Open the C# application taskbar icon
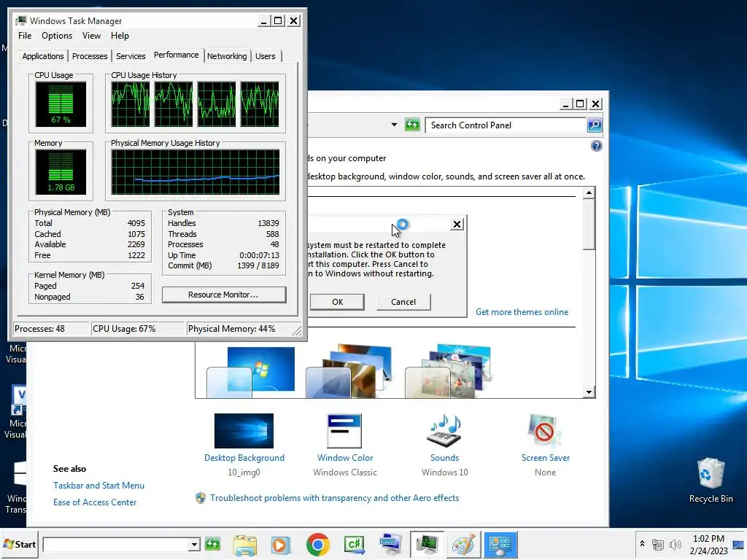This screenshot has width=747, height=560. click(x=355, y=544)
